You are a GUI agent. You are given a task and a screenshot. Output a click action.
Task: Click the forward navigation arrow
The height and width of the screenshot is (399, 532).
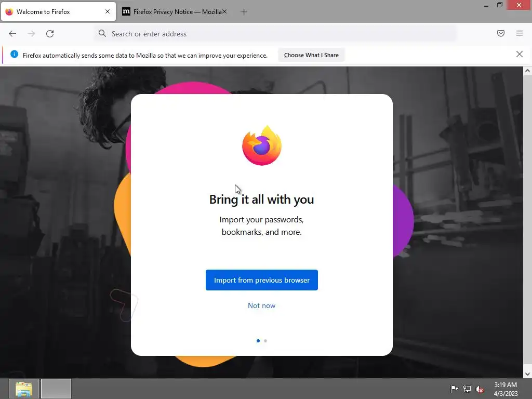(x=31, y=34)
